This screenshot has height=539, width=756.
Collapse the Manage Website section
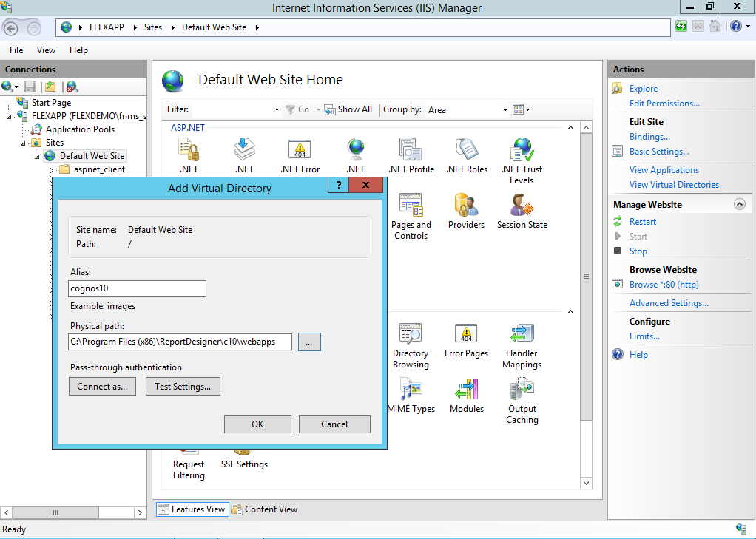(x=740, y=204)
